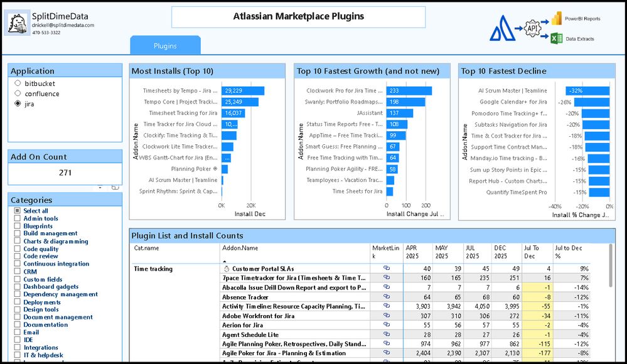This screenshot has height=364, width=627.
Task: Open MarketLink for Agile Planning Poker row
Action: pos(385,344)
